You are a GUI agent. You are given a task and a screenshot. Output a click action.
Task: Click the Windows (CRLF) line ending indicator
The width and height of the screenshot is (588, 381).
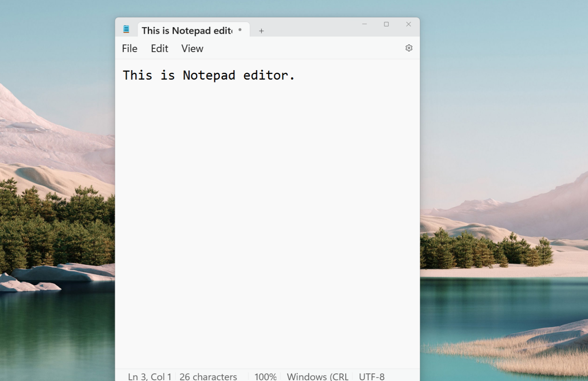317,376
